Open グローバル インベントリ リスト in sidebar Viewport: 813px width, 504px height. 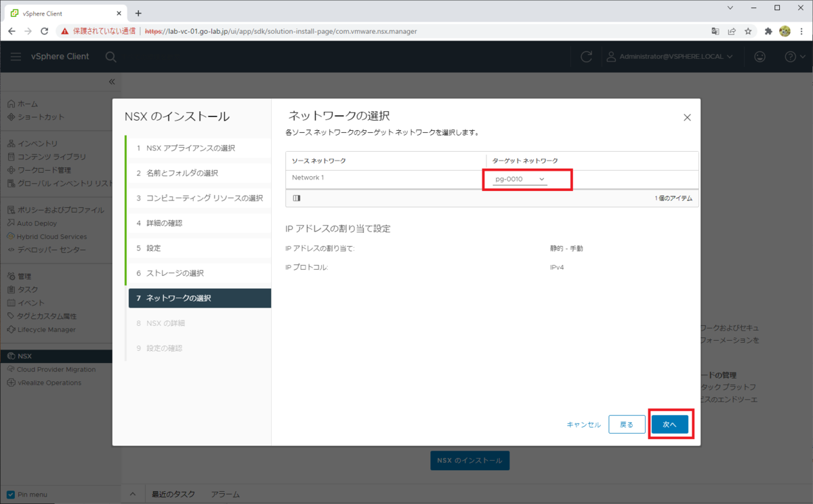(x=60, y=183)
